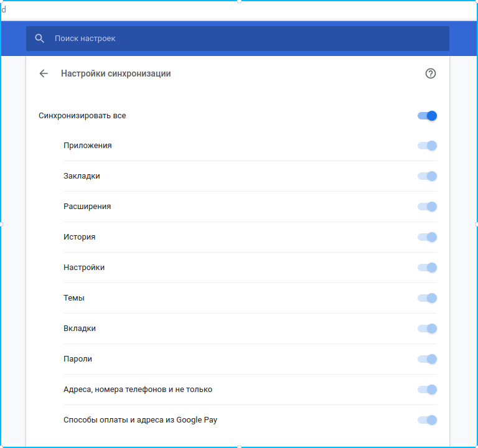Viewport: 478px width, 448px height.
Task: Click the Закладки label text
Action: (82, 176)
